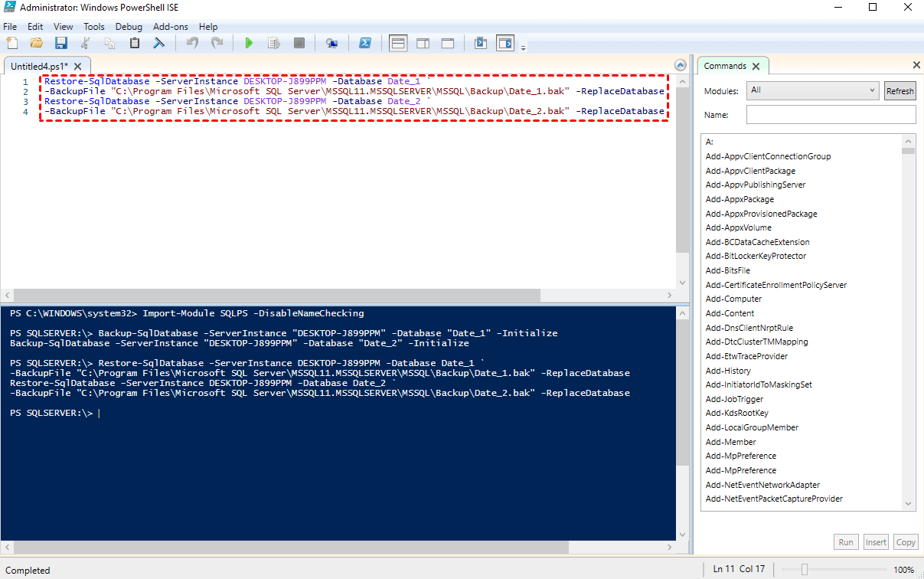Toggle Show Script Pane Top layout

click(398, 44)
